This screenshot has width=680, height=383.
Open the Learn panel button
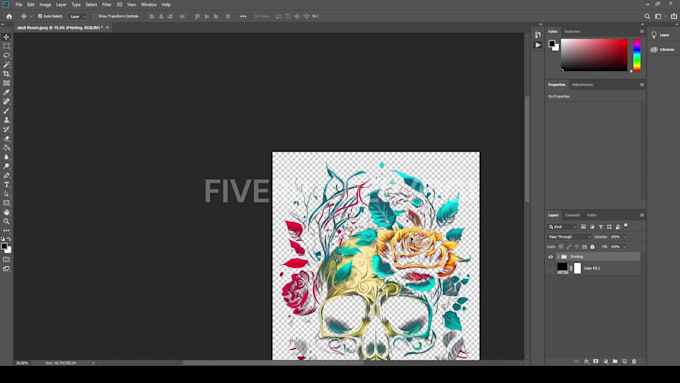pos(660,35)
